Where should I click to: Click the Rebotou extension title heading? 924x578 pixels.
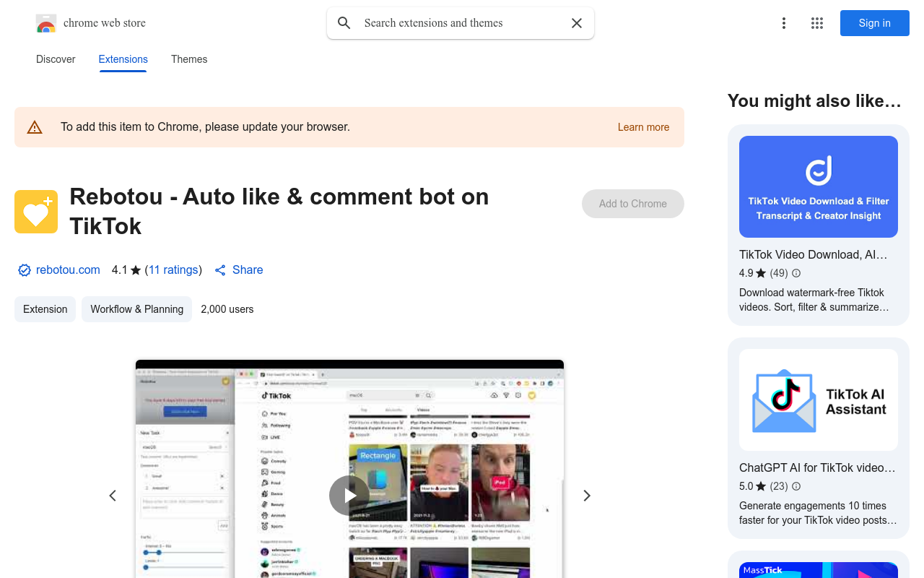tap(279, 211)
